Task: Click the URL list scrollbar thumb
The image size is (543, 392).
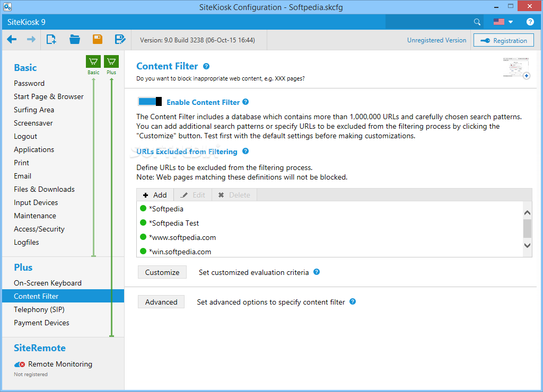Action: pos(528,229)
